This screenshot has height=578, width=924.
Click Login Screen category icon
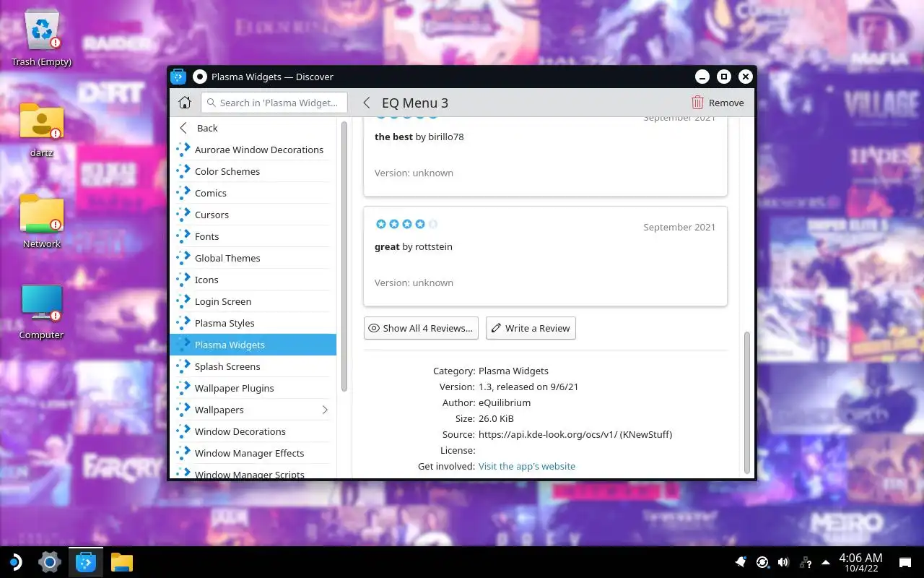(x=183, y=301)
